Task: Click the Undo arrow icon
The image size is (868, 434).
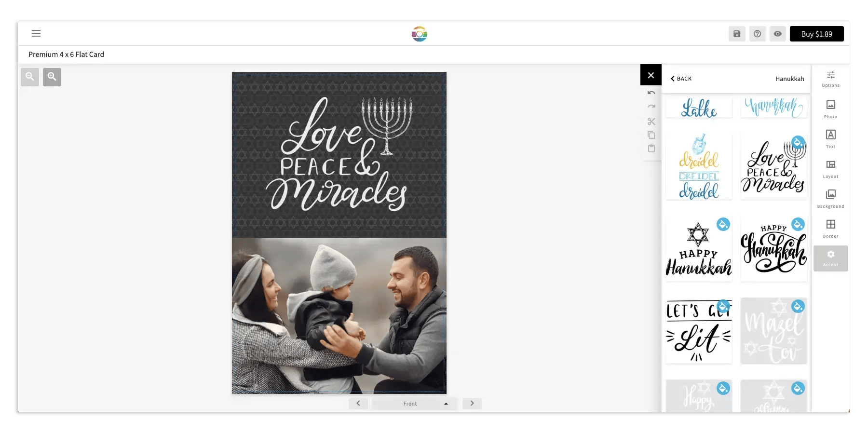Action: [x=651, y=92]
